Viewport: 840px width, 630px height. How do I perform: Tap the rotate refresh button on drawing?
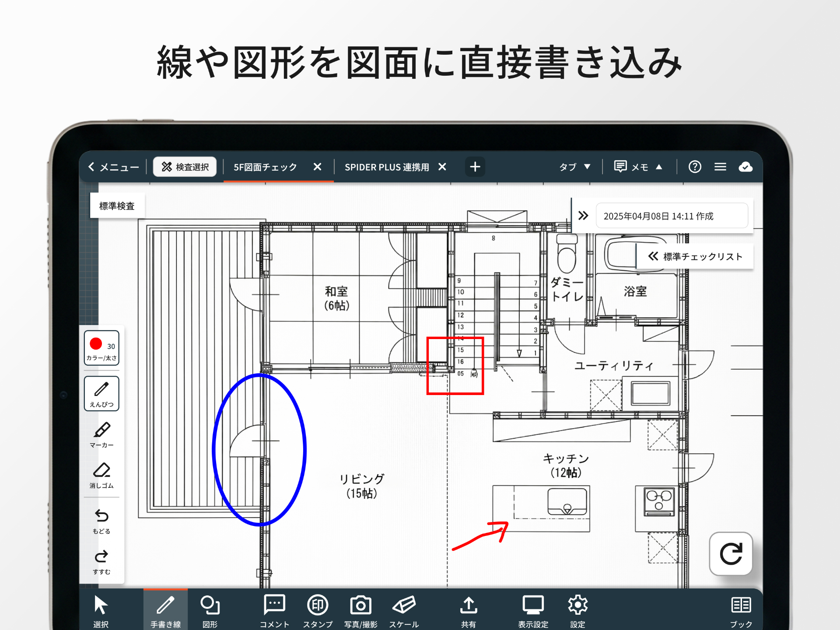pos(731,554)
